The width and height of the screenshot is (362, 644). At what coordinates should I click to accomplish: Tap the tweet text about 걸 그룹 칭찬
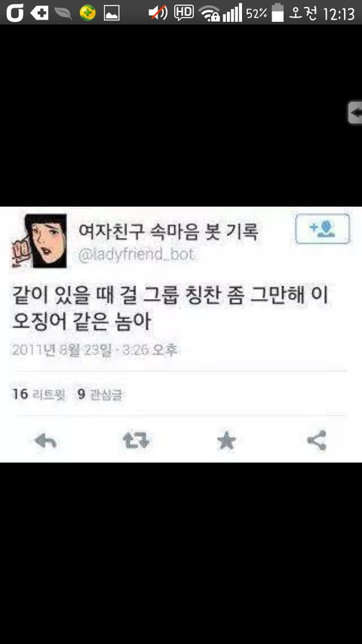pos(170,309)
